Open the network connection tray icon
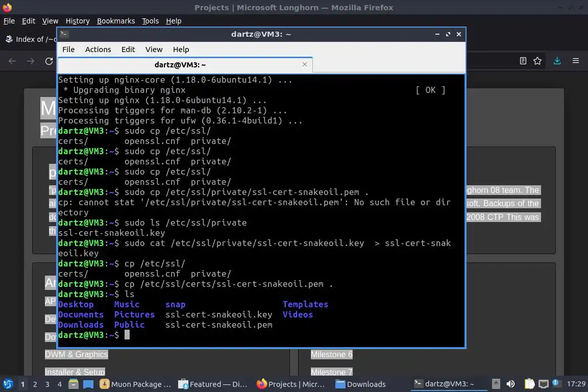 544,384
